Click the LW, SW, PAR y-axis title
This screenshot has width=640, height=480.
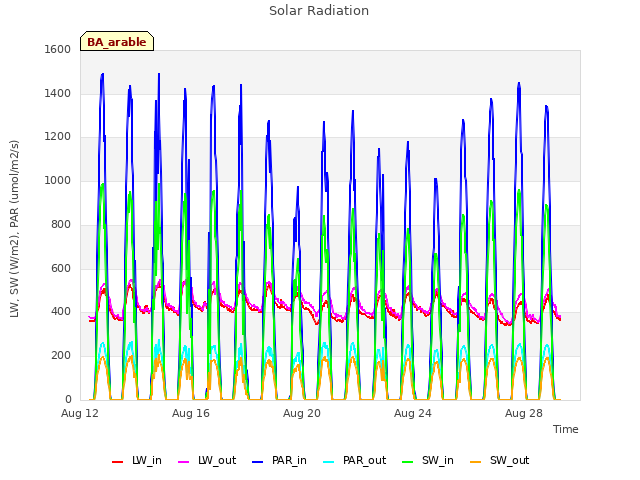(14, 229)
